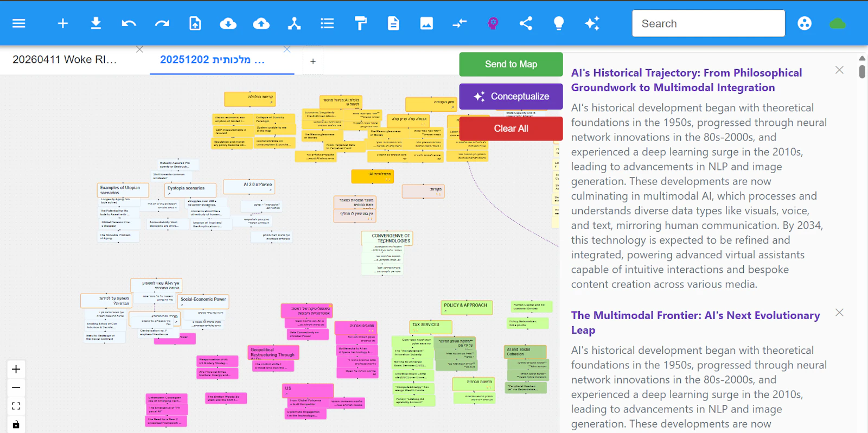Switch to the 20260411 Woke RI tab
This screenshot has height=433, width=868.
point(65,60)
